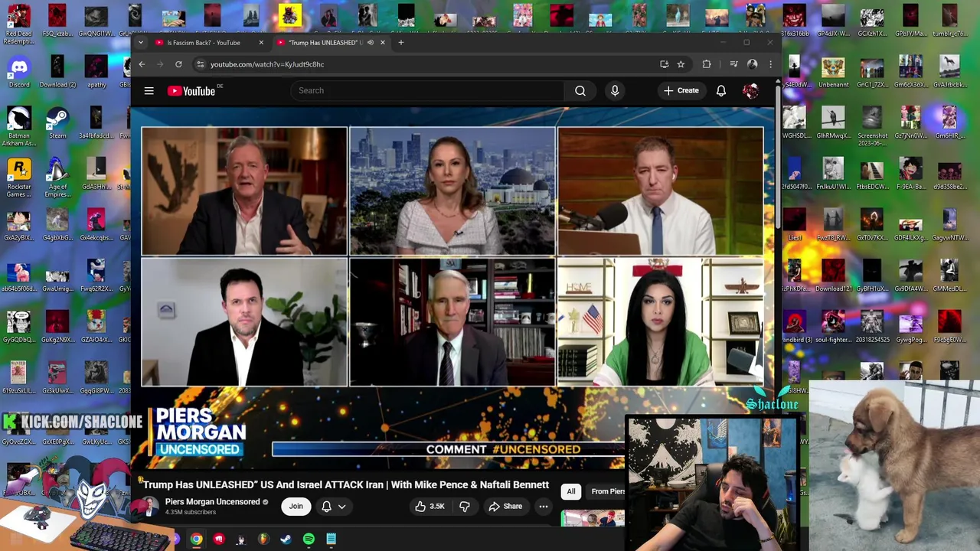Open the Piers Morgan Uncensored channel name
Viewport: 980px width, 551px height.
click(212, 502)
